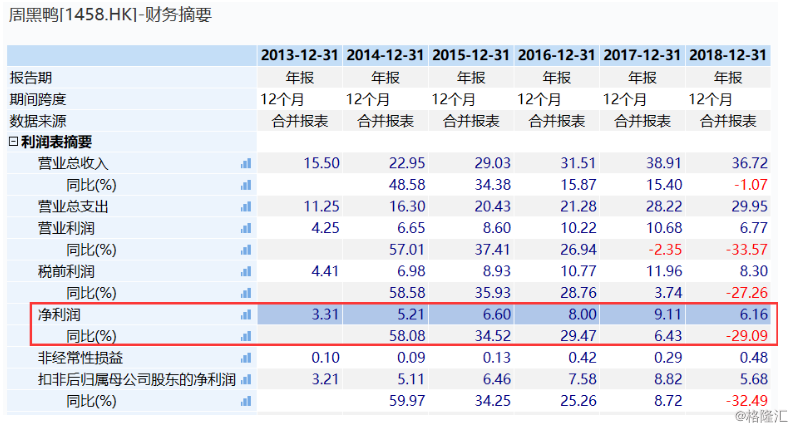
Task: Select the 净利润 row label
Action: tap(59, 315)
